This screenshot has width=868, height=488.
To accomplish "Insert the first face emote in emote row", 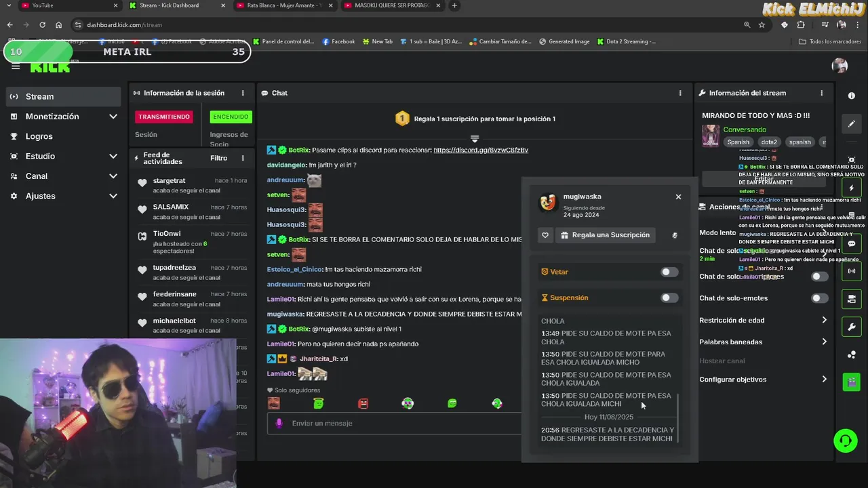I will click(x=273, y=403).
